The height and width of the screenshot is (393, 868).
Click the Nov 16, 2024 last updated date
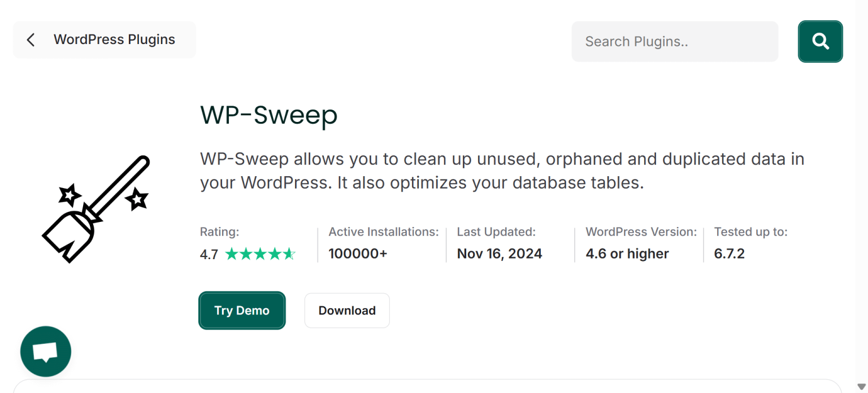500,254
